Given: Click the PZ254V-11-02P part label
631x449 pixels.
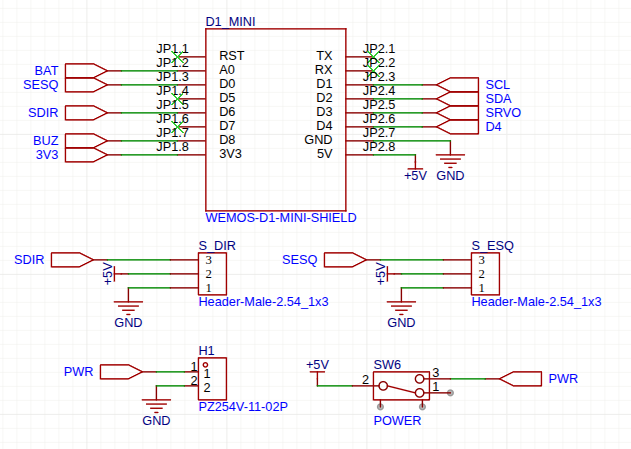Looking at the screenshot, I should pyautogui.click(x=243, y=407).
